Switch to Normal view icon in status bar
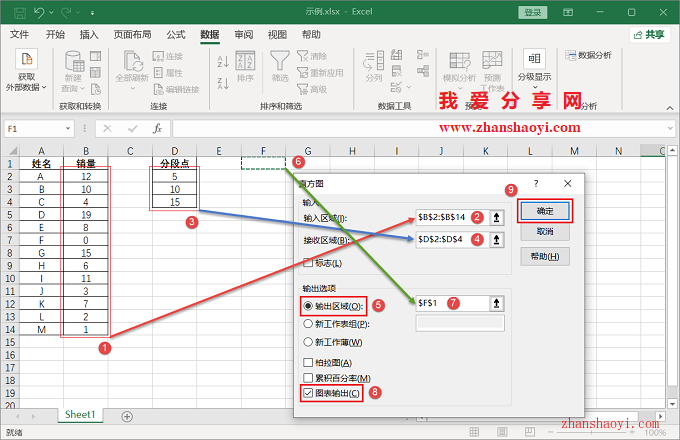680x440 pixels. coord(474,432)
